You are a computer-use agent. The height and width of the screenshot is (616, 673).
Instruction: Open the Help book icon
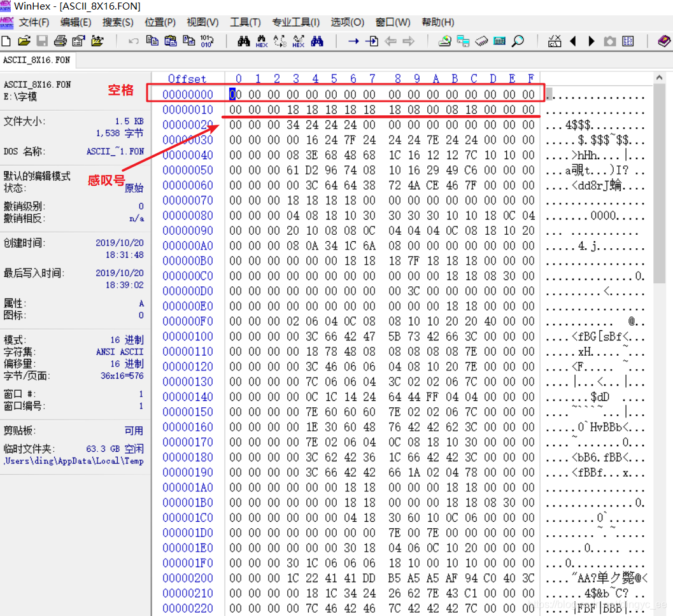(665, 41)
